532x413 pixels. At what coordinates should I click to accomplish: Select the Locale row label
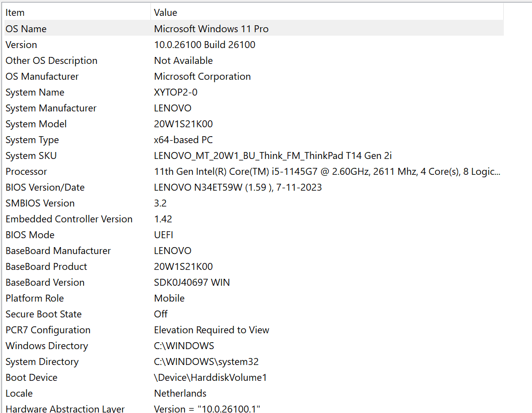coord(19,393)
